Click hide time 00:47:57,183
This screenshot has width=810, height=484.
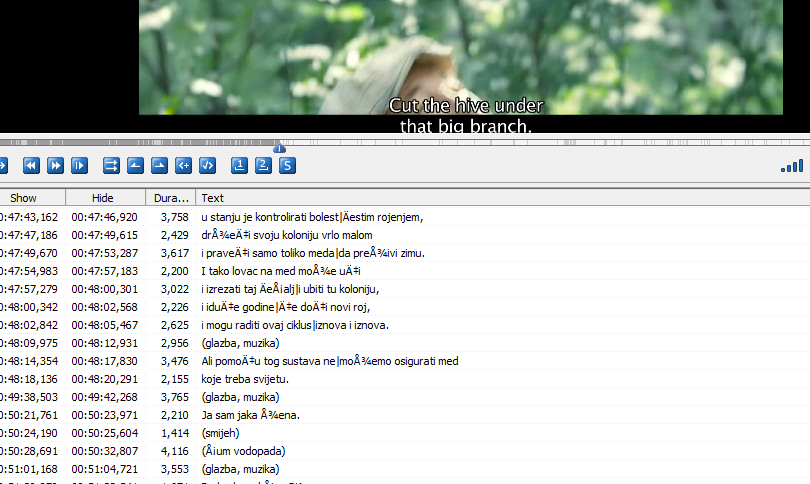(105, 272)
